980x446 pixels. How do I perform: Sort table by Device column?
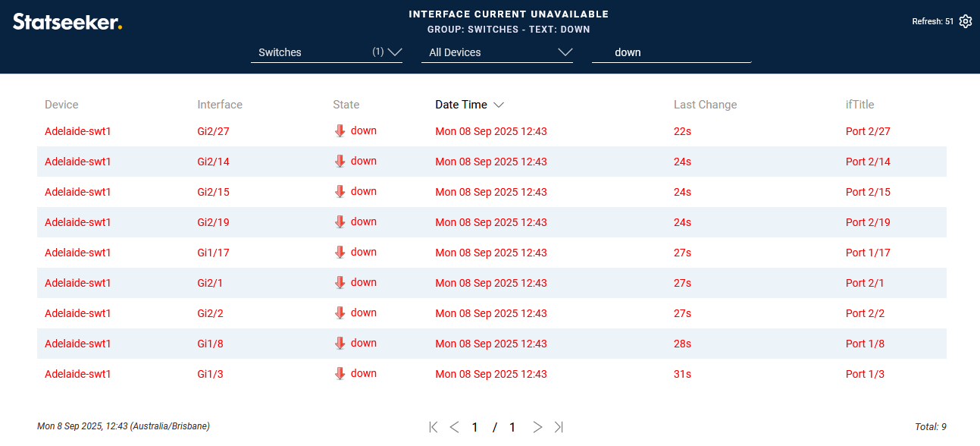pyautogui.click(x=61, y=105)
